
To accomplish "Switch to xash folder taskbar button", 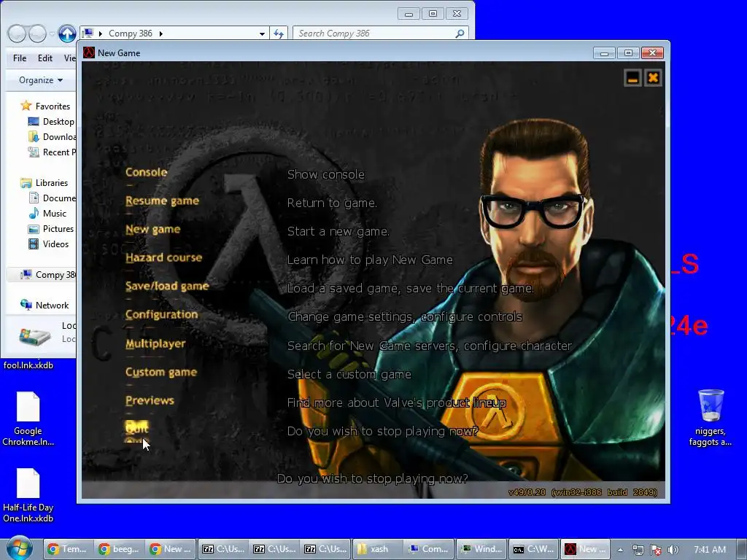I will click(378, 549).
